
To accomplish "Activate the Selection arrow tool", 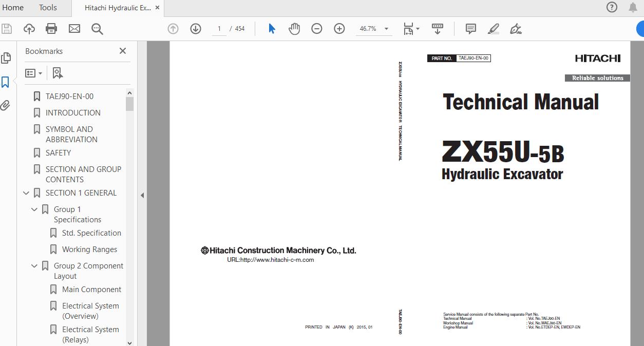I will point(272,29).
